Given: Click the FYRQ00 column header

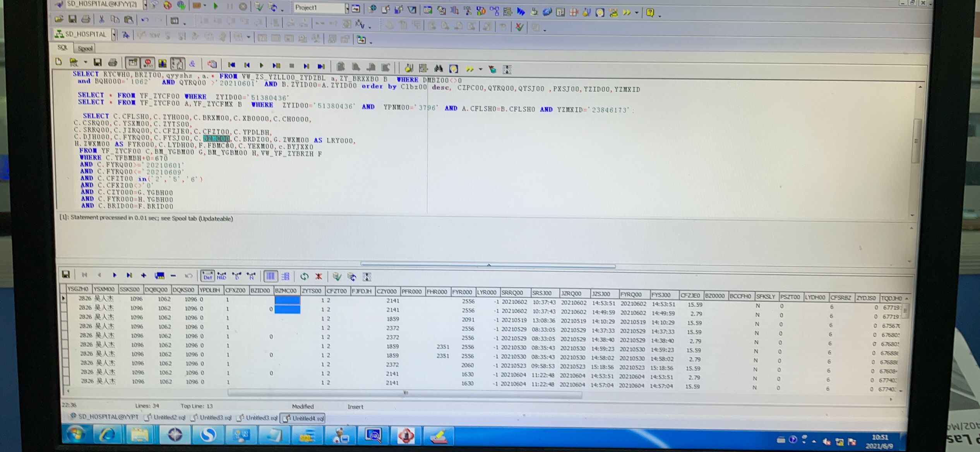Looking at the screenshot, I should [x=630, y=294].
